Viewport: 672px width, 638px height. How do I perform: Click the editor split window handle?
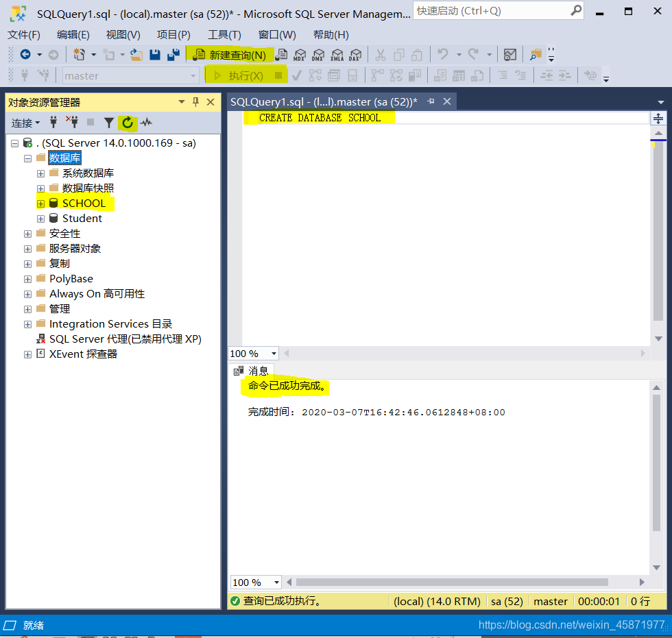658,118
